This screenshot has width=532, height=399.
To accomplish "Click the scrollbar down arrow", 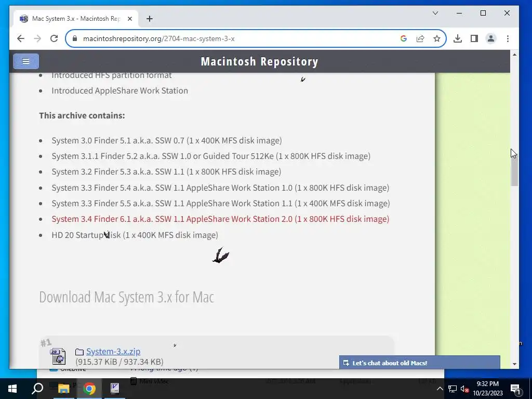I will point(515,364).
